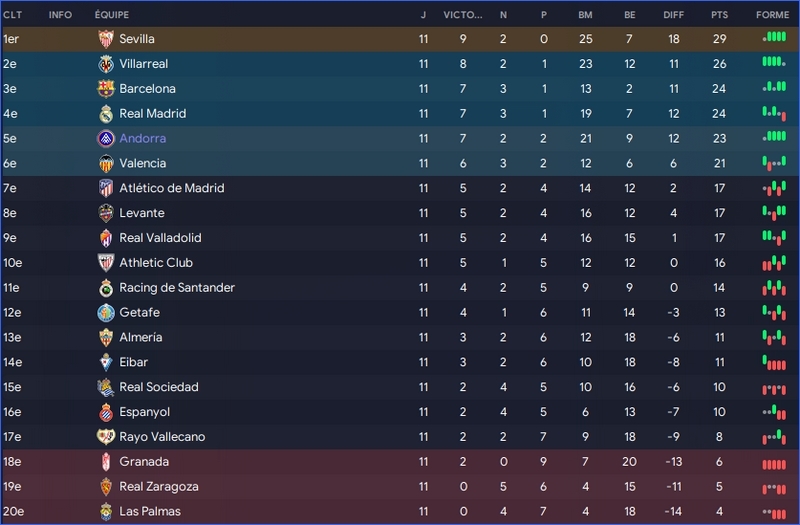This screenshot has width=800, height=525.
Task: Sort table by PTS column header
Action: [x=719, y=15]
